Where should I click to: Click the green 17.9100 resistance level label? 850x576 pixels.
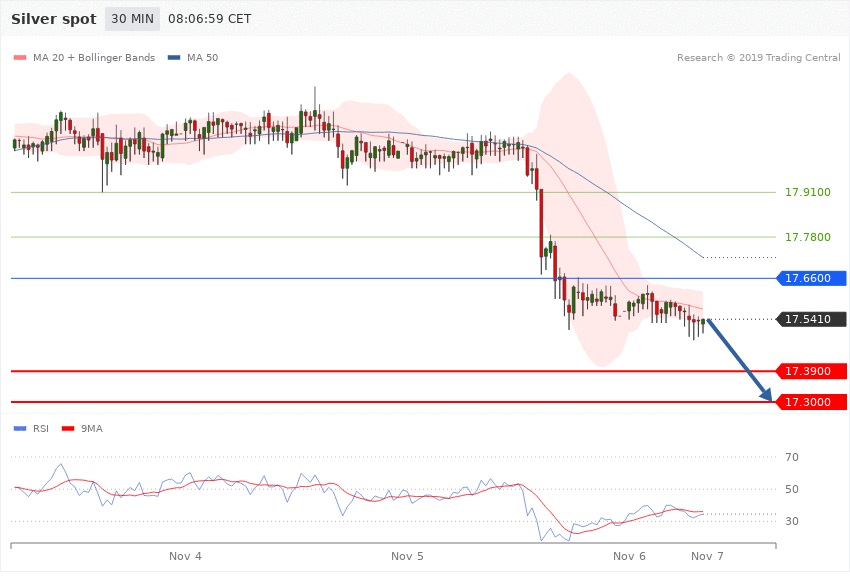[x=807, y=192]
